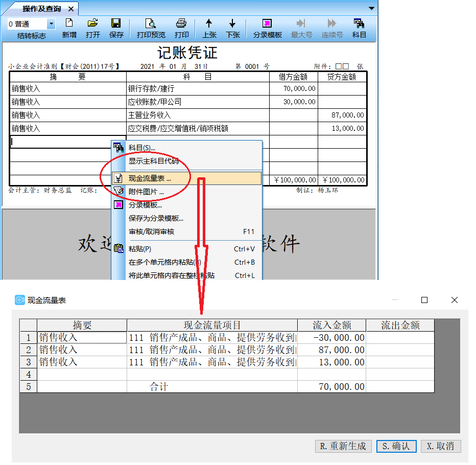Click 审核/取消审核 menu item
The width and height of the screenshot is (476, 465).
[151, 231]
